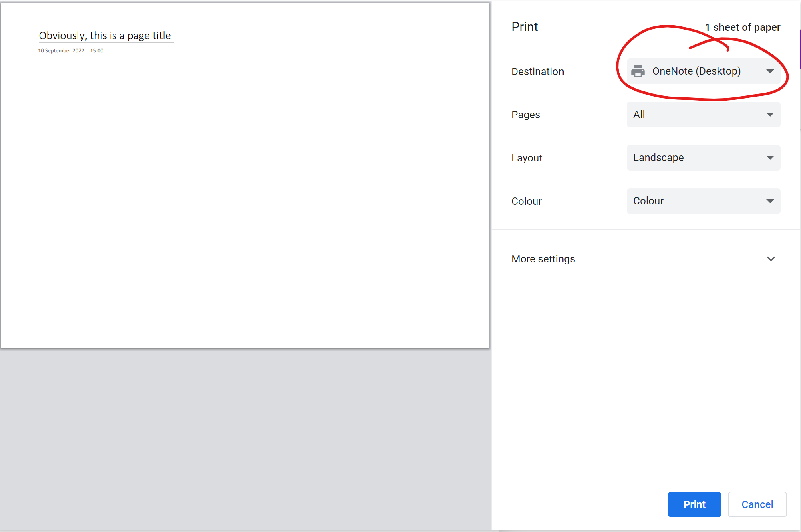Open the Pages dropdown set to All

point(703,114)
